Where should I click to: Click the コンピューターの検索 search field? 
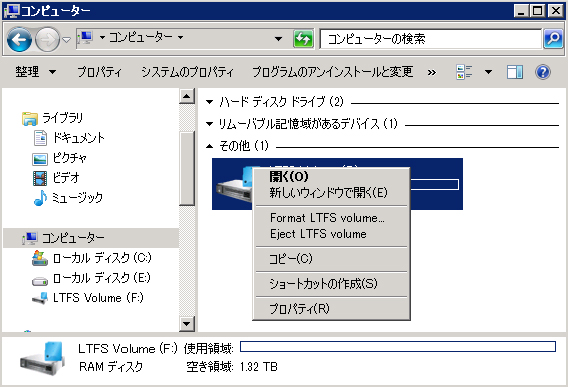pos(430,38)
